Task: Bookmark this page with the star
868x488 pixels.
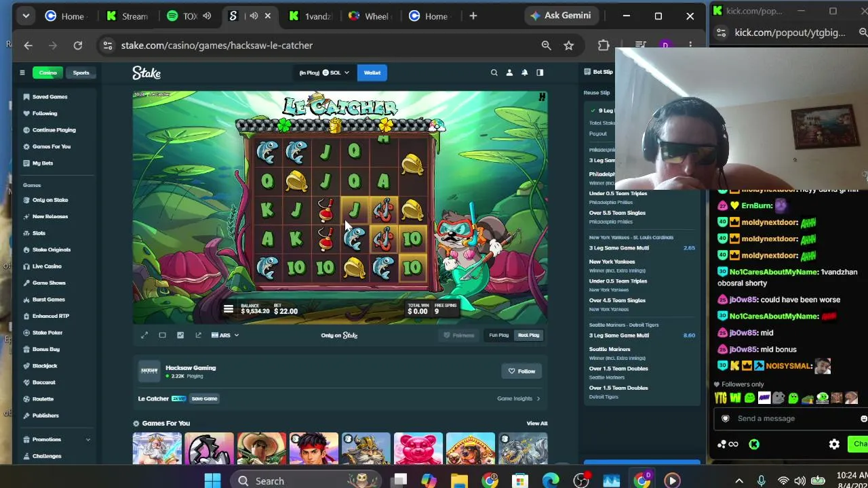Action: coord(568,45)
